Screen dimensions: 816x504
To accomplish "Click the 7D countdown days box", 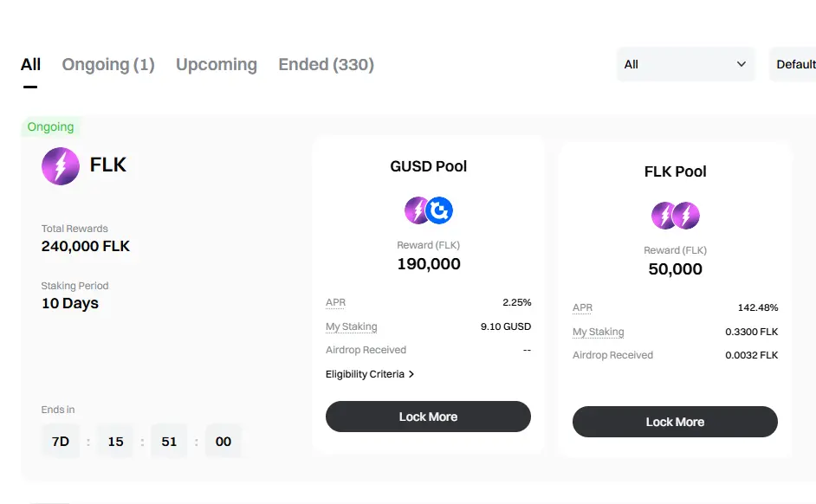I will (61, 442).
